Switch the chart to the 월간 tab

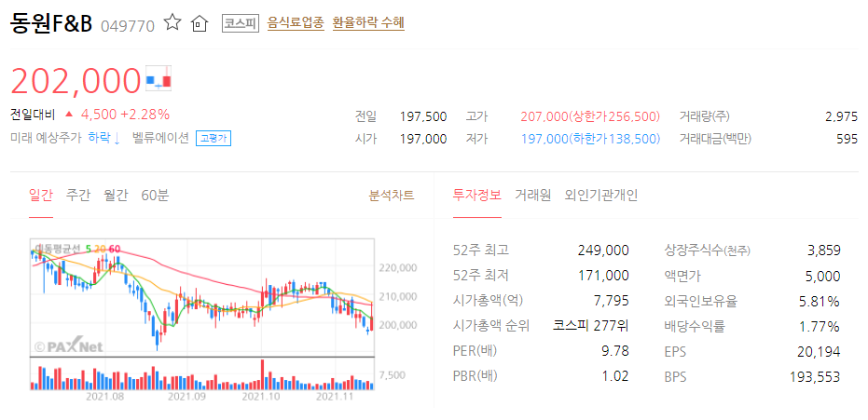click(116, 195)
